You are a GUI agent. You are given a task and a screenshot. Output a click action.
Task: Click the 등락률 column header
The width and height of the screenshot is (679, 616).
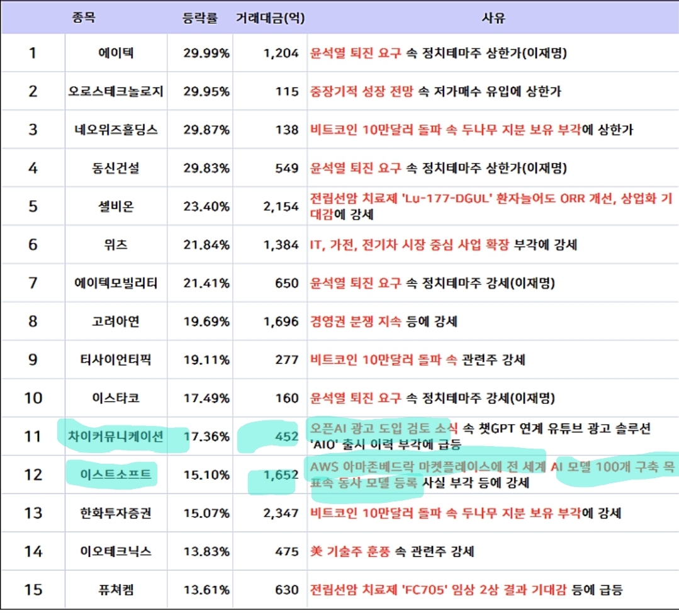[199, 18]
